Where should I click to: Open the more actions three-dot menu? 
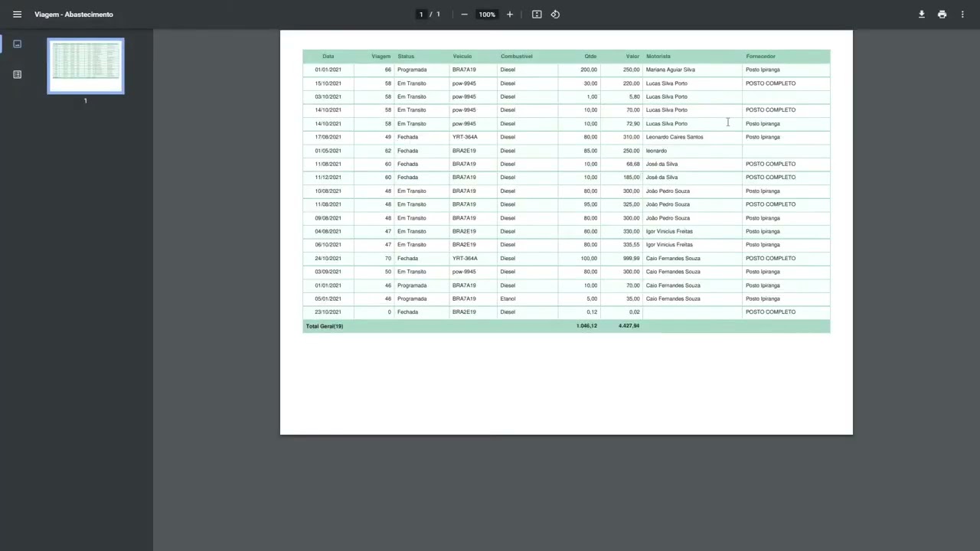(962, 15)
